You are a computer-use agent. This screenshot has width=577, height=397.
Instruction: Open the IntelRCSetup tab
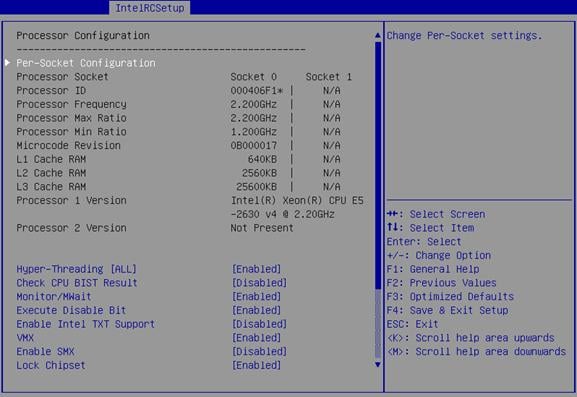point(149,8)
